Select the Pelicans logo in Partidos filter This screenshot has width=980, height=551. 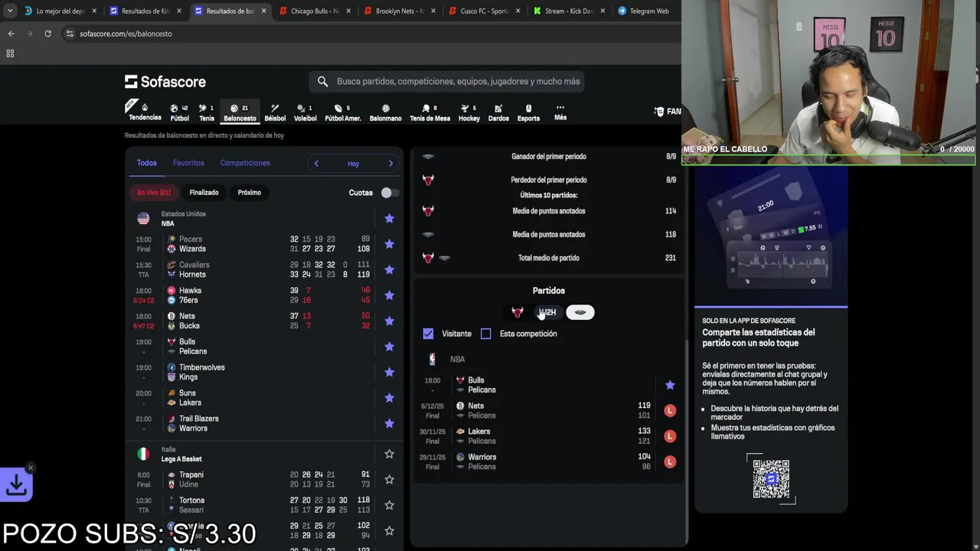click(x=580, y=312)
